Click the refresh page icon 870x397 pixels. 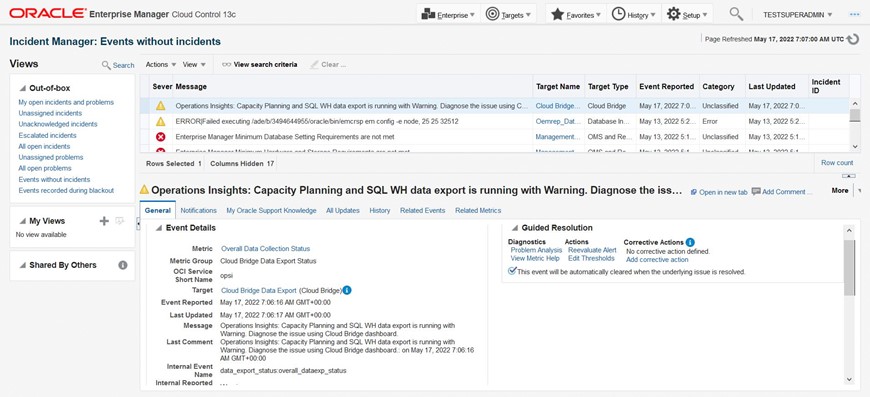[x=853, y=39]
